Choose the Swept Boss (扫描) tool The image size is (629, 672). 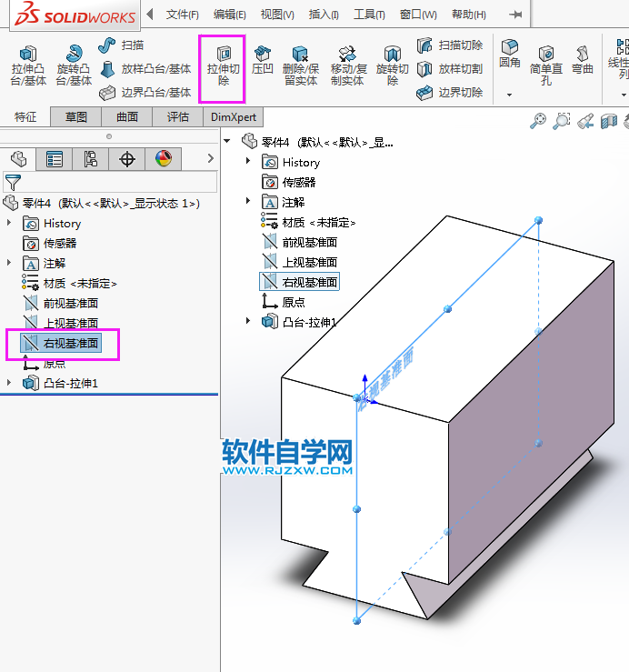tap(121, 45)
